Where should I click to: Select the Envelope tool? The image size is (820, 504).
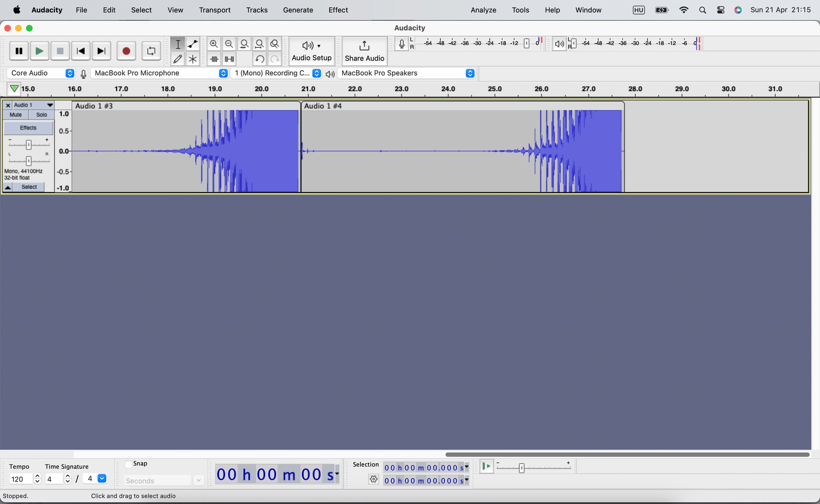pos(193,44)
